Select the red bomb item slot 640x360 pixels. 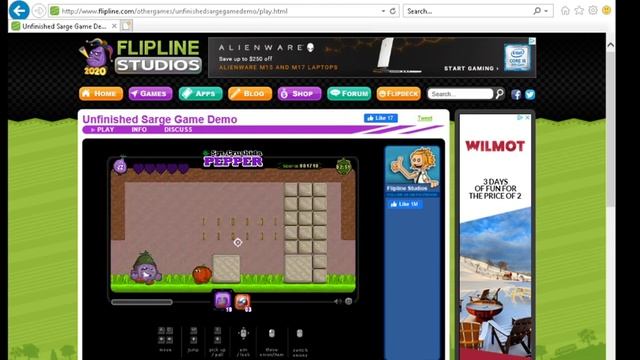242,302
